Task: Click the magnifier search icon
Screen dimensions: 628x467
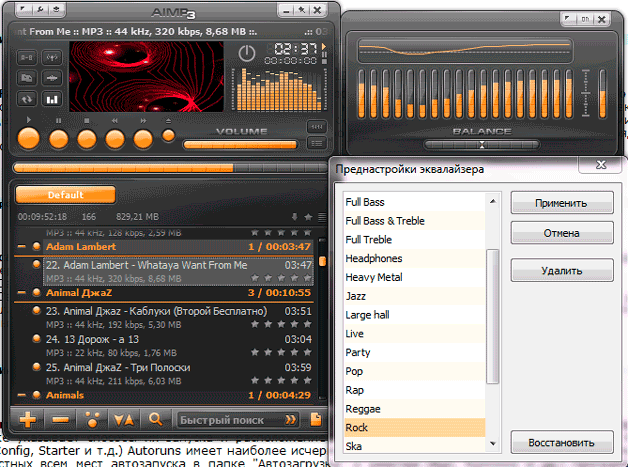Action: pos(155,419)
